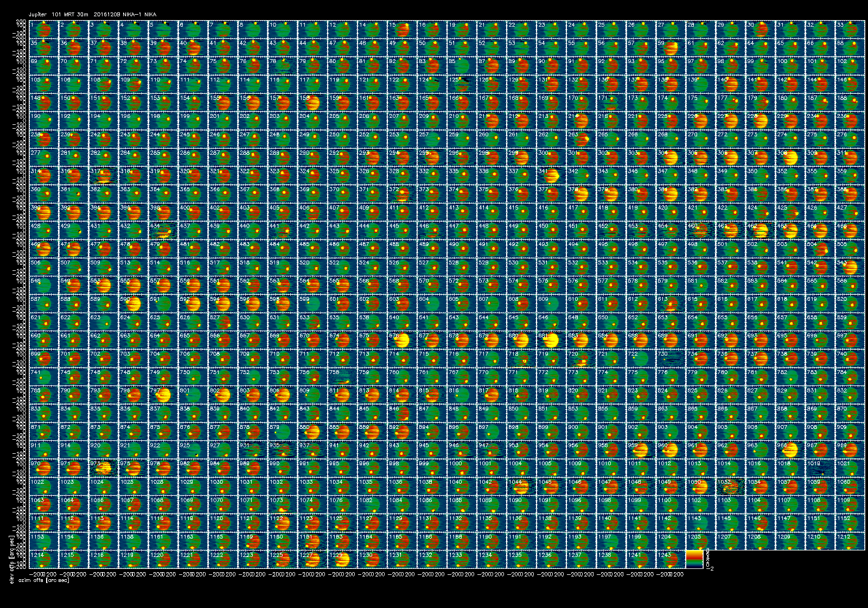The image size is (868, 608).
Task: Click the beam map panel numbered 1
Action: [x=43, y=29]
